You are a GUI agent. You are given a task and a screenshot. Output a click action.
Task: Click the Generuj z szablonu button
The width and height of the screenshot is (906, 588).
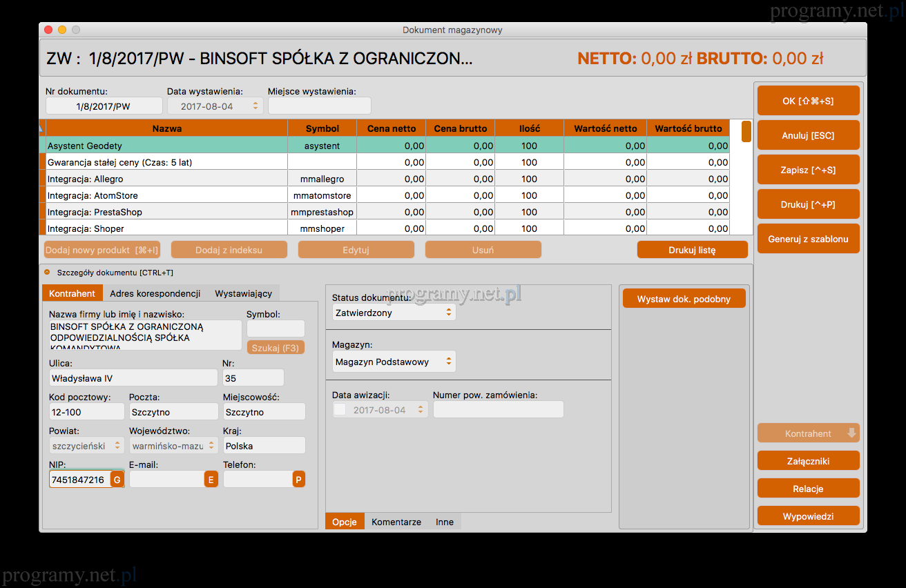click(x=808, y=239)
